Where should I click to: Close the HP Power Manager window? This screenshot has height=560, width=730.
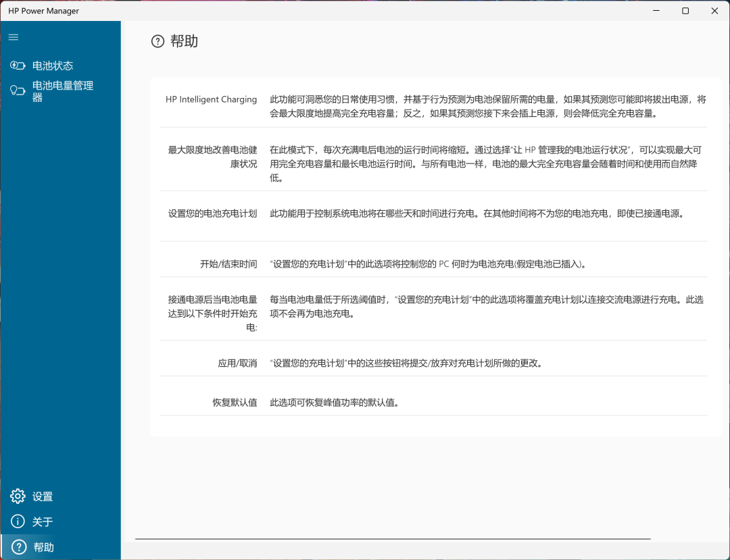(714, 11)
